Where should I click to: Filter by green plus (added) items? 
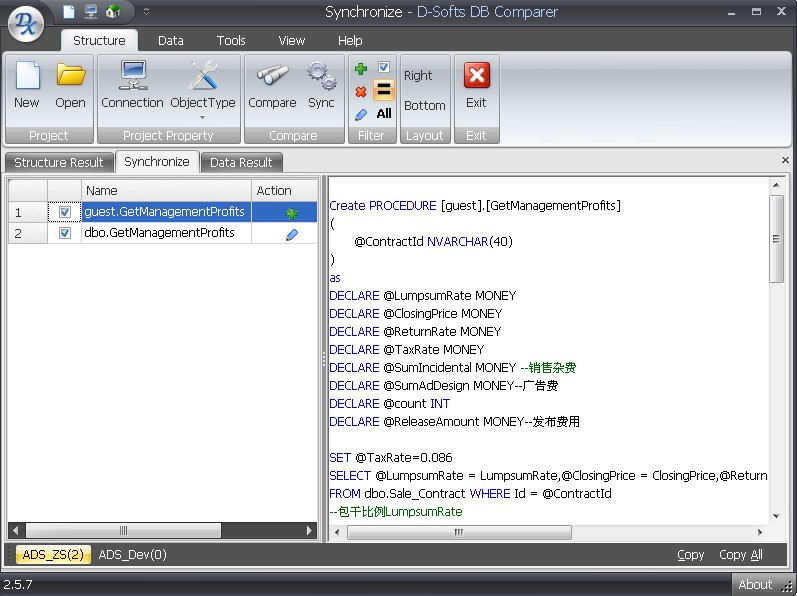361,69
